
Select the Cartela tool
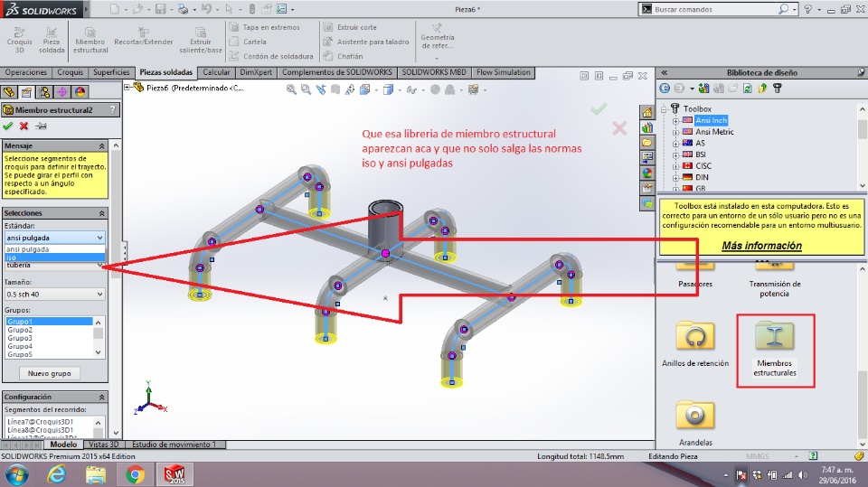[x=249, y=42]
